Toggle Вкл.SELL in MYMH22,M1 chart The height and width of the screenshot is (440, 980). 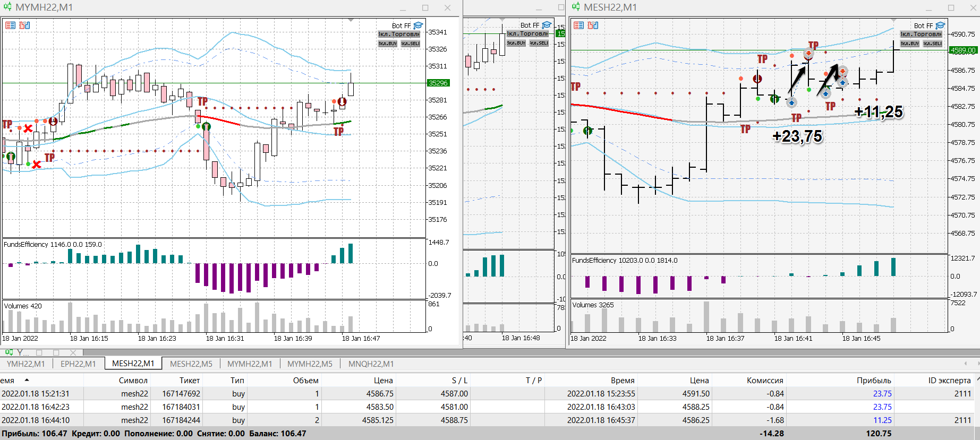[x=411, y=44]
